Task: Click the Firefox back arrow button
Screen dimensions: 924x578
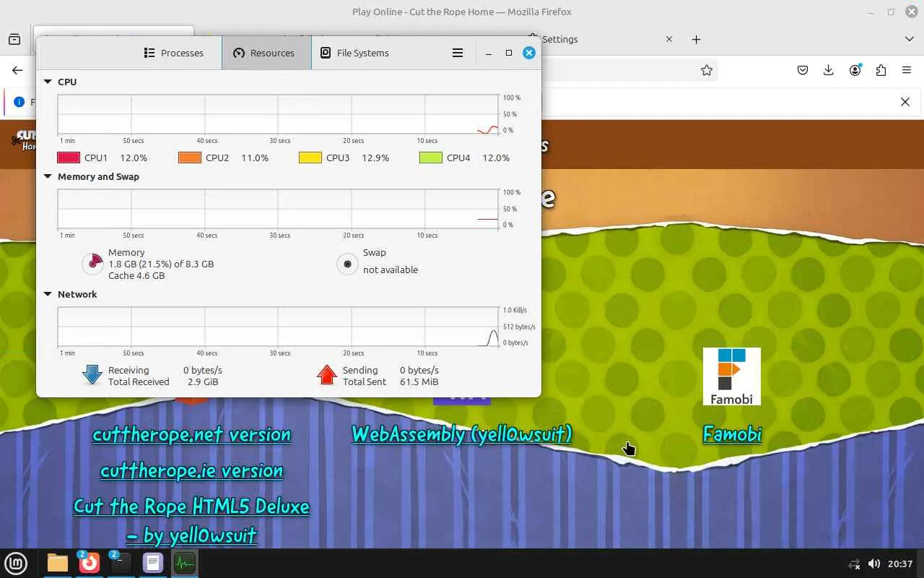Action: [17, 70]
